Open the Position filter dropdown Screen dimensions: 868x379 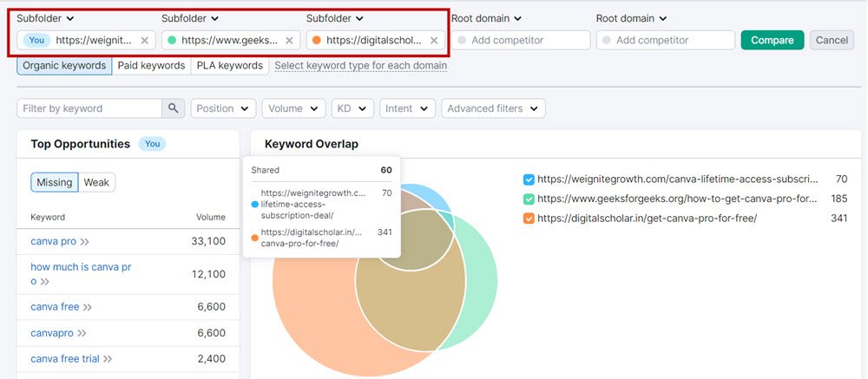point(223,108)
